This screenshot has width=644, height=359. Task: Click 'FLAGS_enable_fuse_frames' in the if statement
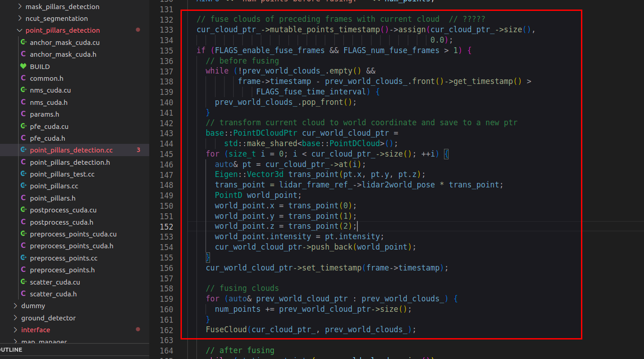(x=270, y=50)
